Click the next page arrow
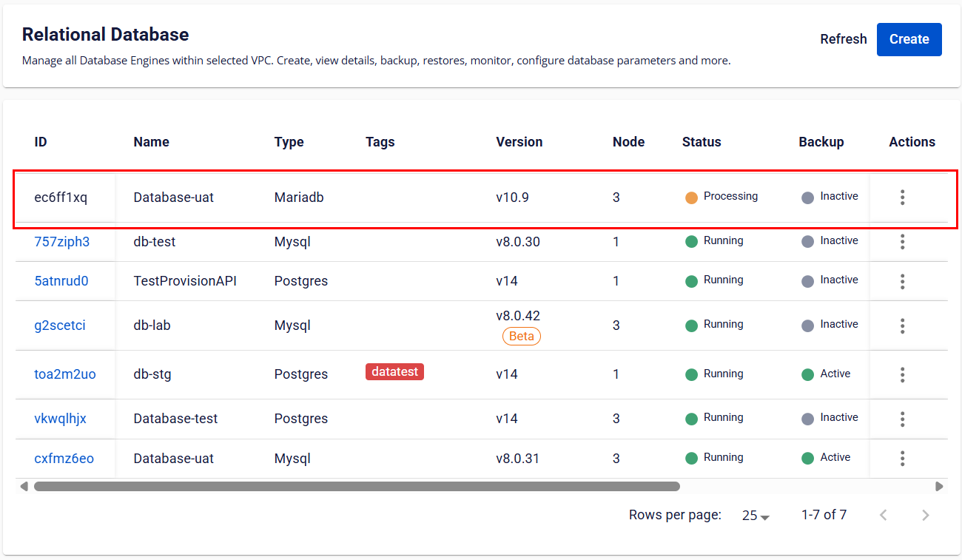Viewport: 962px width, 560px height. click(925, 516)
